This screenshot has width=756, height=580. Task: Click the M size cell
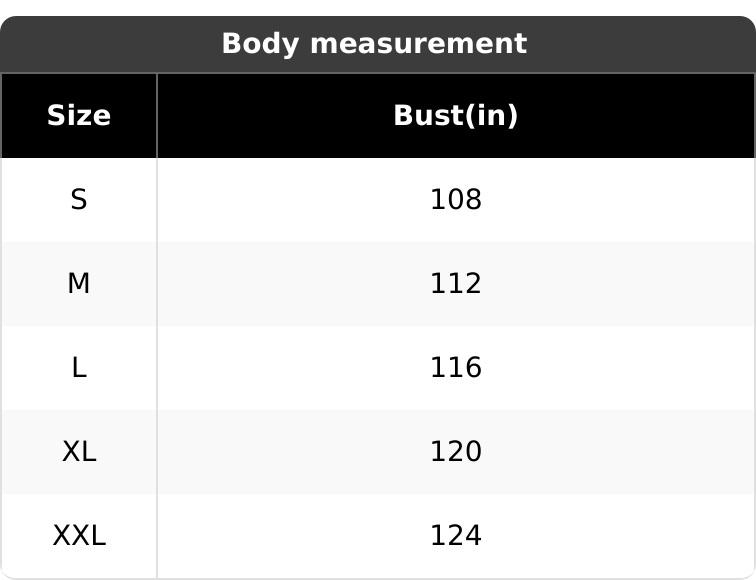click(79, 284)
